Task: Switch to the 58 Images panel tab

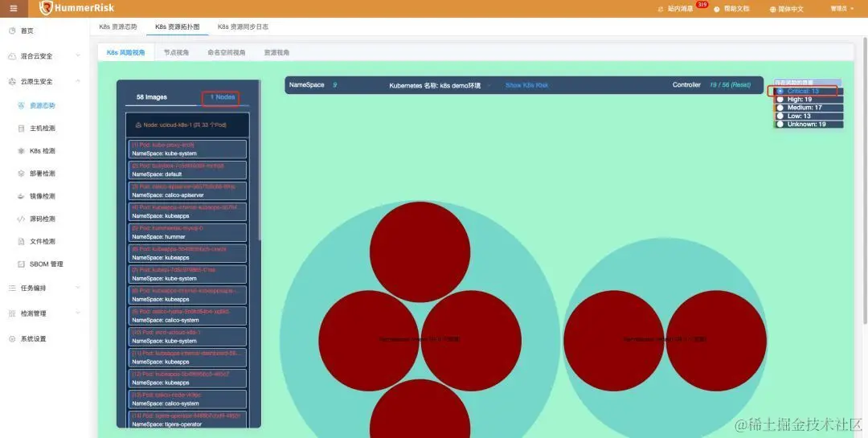Action: (x=152, y=97)
